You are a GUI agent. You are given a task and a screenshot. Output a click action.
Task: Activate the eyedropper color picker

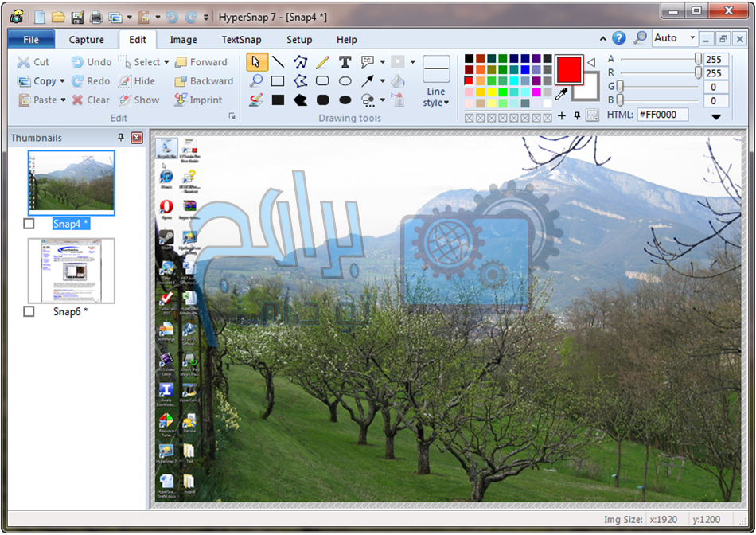561,94
